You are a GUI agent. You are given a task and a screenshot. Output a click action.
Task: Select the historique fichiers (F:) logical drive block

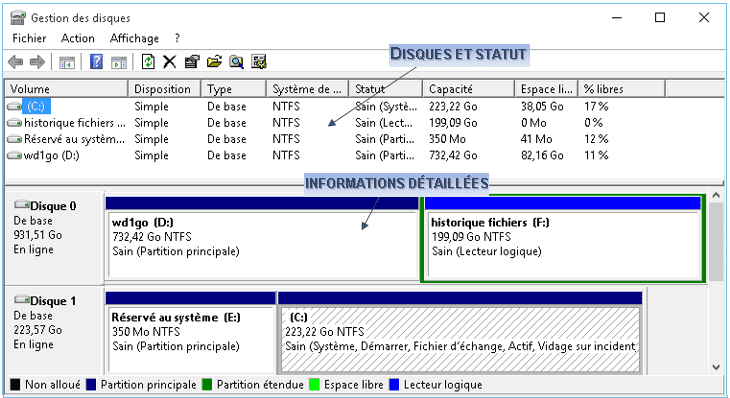click(562, 238)
